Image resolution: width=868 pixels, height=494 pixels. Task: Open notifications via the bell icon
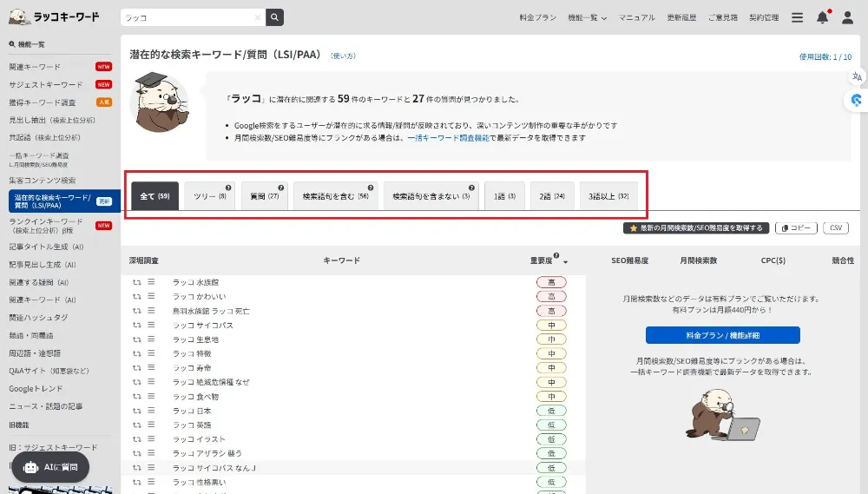pyautogui.click(x=823, y=17)
